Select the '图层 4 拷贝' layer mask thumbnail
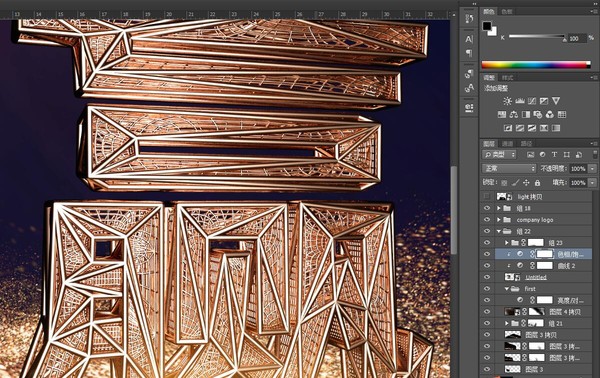Image resolution: width=600 pixels, height=378 pixels. point(536,312)
